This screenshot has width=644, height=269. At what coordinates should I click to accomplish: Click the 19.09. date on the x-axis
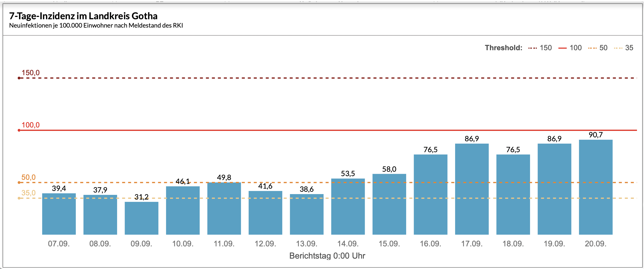[554, 244]
